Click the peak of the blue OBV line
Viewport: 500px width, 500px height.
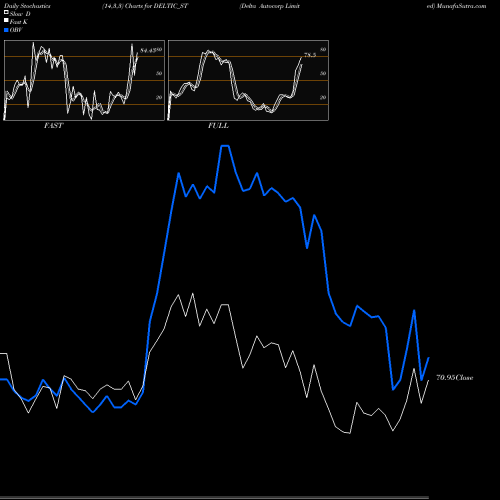(x=225, y=146)
